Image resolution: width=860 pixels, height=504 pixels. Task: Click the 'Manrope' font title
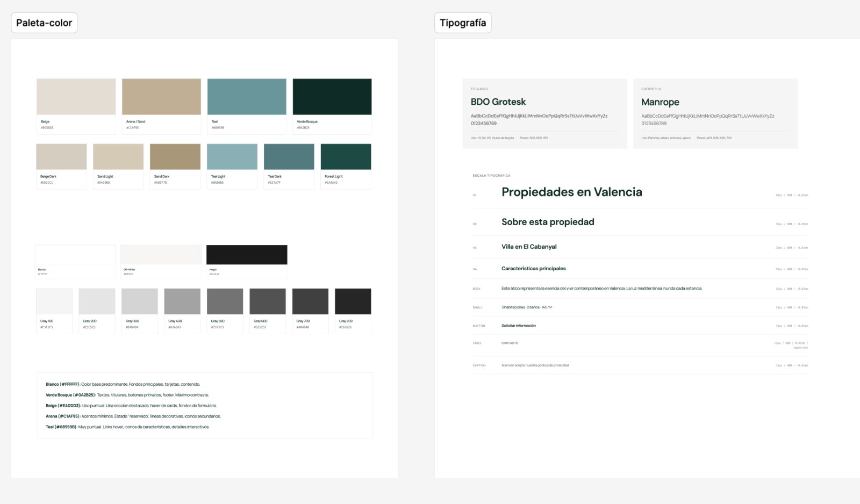click(661, 102)
